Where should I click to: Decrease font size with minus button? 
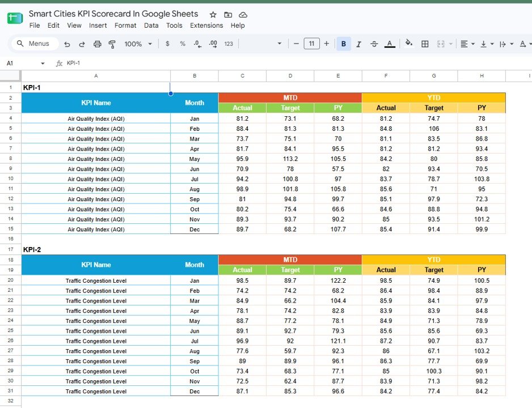(x=296, y=44)
